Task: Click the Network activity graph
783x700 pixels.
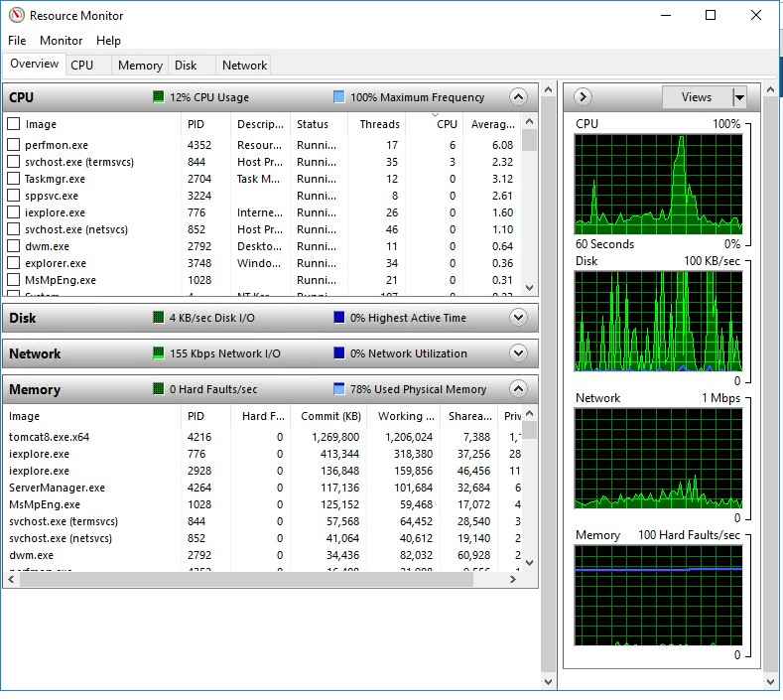Action: point(658,458)
